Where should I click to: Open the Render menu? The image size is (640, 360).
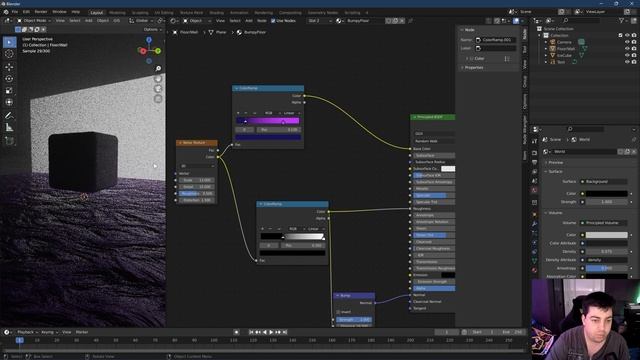coord(41,12)
